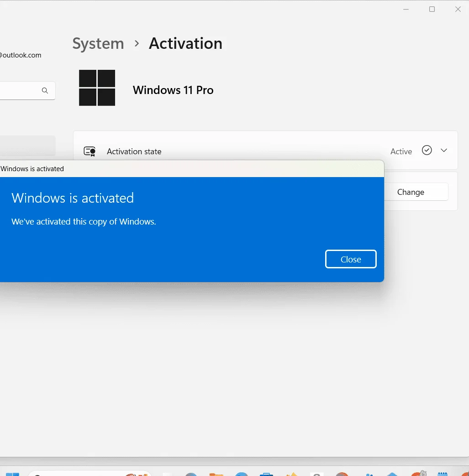Viewport: 469px width, 476px height.
Task: Click the 'Activation state' row label
Action: (134, 152)
